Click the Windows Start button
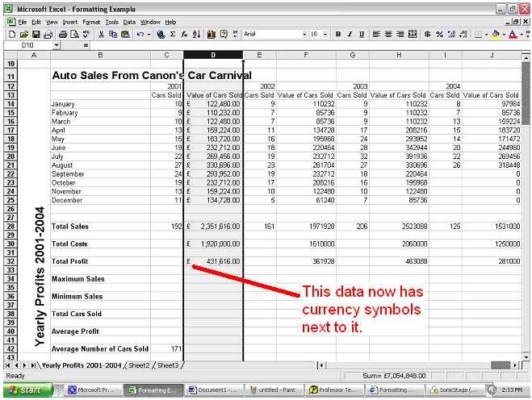Image resolution: width=532 pixels, height=400 pixels. [x=27, y=390]
